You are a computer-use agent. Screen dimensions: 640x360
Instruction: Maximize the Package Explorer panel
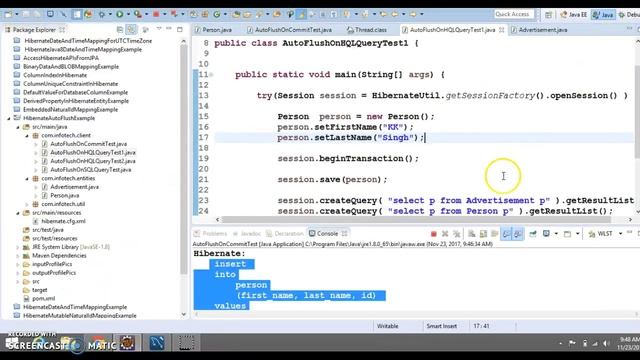(x=180, y=29)
